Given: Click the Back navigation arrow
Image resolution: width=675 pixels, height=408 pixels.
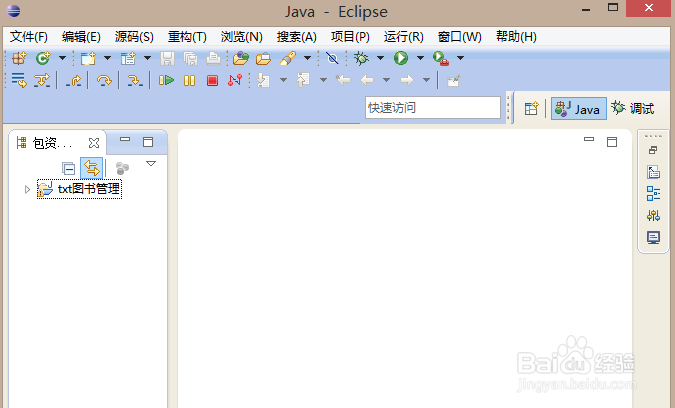Looking at the screenshot, I should pyautogui.click(x=367, y=80).
